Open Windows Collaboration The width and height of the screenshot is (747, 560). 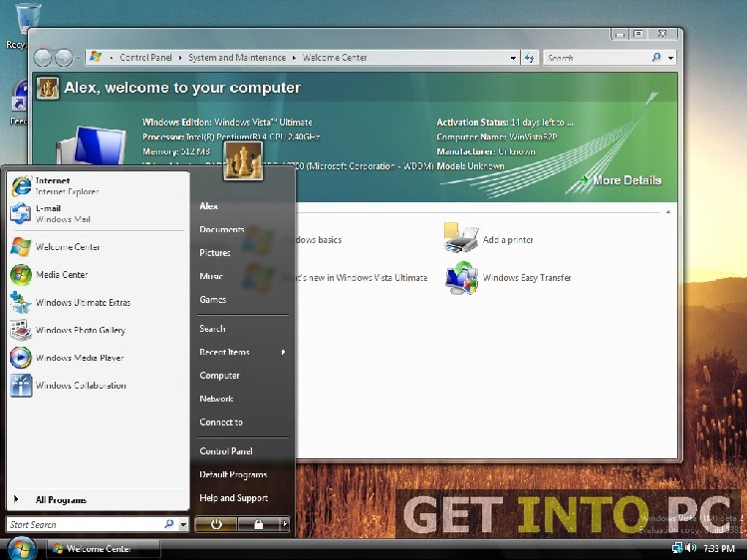(98, 385)
